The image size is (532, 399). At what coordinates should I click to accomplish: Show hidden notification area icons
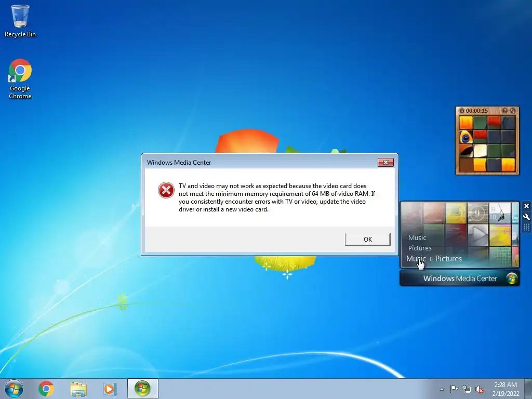(x=442, y=389)
